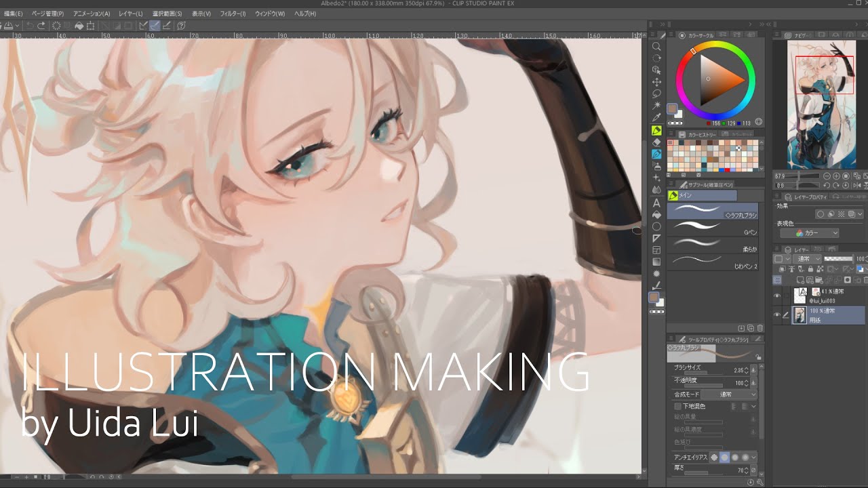Enable the 下地混色 checkbox
The image size is (868, 488).
(x=678, y=406)
